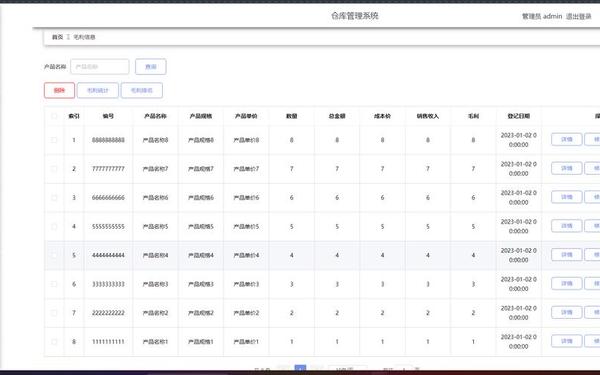Viewport: 600px width, 375px height.
Task: Select the number cell 4444444444
Action: click(x=108, y=255)
